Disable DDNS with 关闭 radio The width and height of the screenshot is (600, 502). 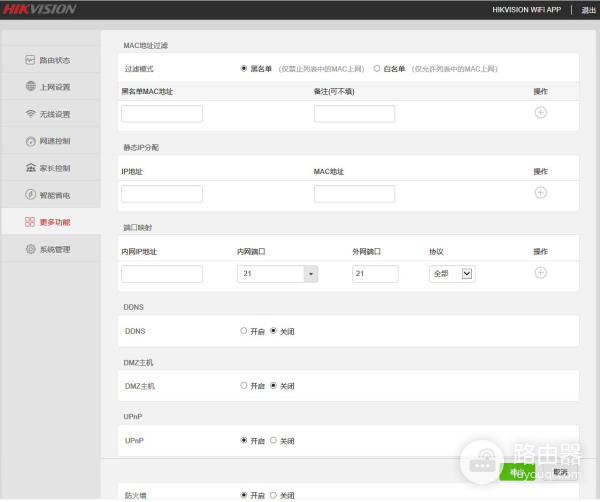[273, 331]
